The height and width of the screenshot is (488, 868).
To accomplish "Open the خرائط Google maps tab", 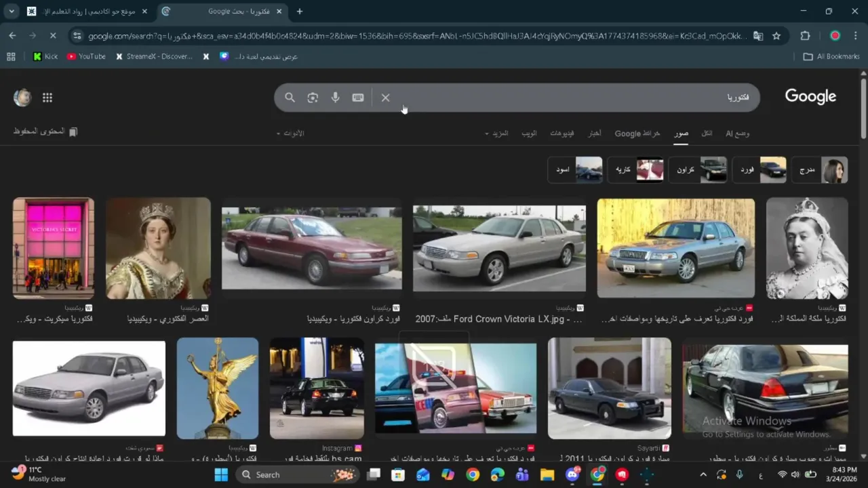I will [x=637, y=134].
